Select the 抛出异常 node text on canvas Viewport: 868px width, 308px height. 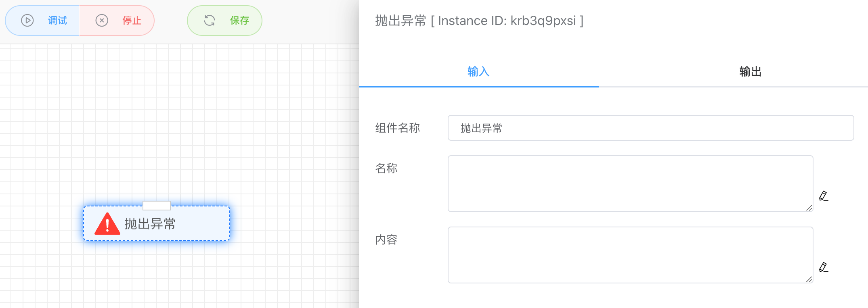[150, 224]
